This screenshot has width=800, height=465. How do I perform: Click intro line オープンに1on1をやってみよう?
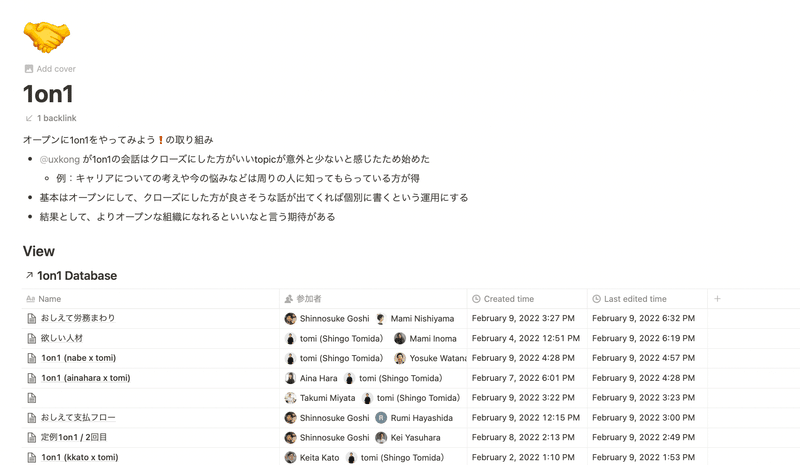(x=118, y=140)
